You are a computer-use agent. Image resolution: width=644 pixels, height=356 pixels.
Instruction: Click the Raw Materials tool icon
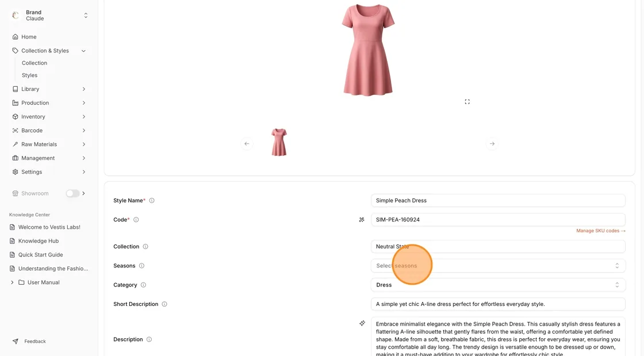tap(15, 144)
